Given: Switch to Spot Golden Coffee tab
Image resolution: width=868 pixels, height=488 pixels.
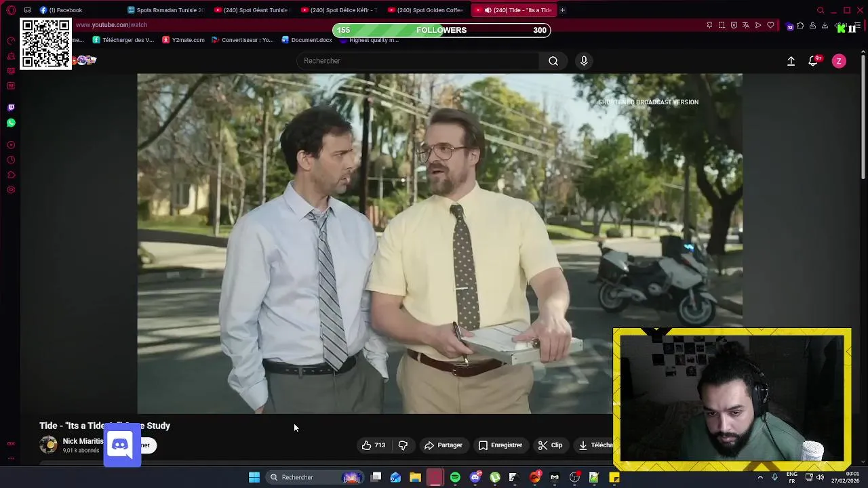Looking at the screenshot, I should [426, 10].
